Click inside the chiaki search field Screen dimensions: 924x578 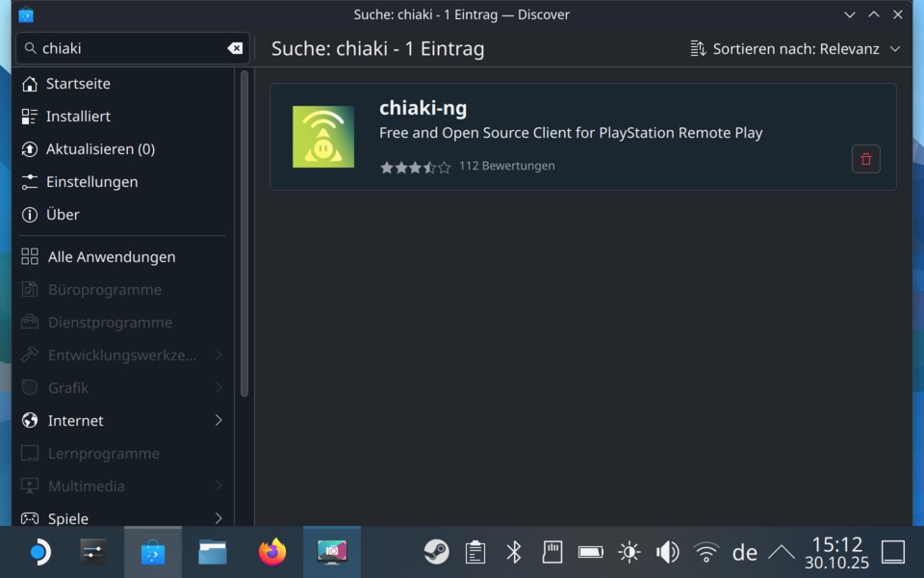tap(125, 48)
